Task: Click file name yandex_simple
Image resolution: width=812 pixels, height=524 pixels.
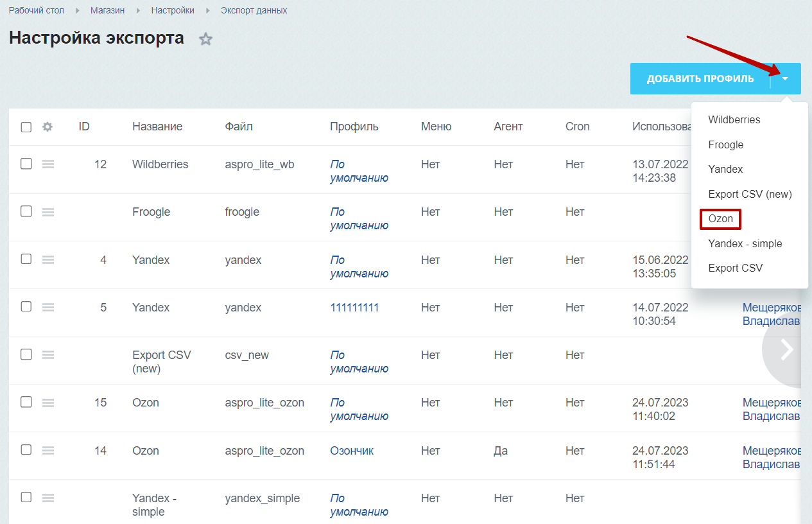Action: pyautogui.click(x=263, y=498)
